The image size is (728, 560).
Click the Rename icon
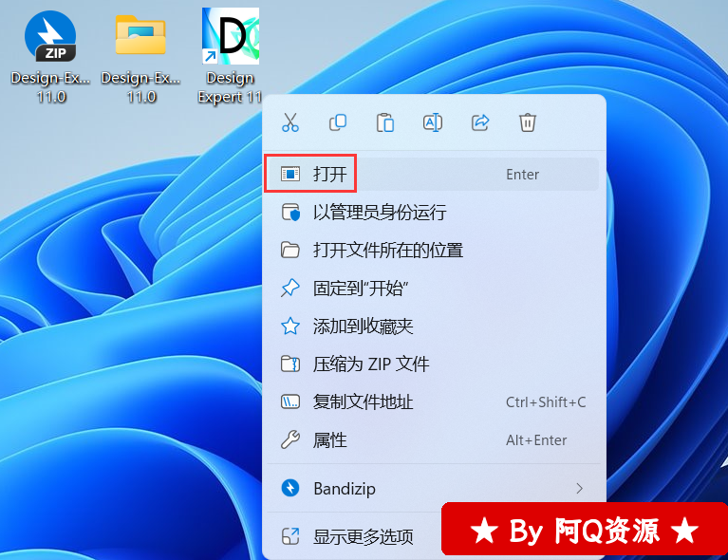pos(433,122)
